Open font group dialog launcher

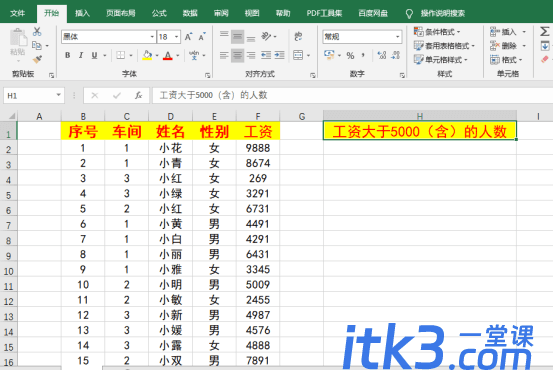click(207, 75)
